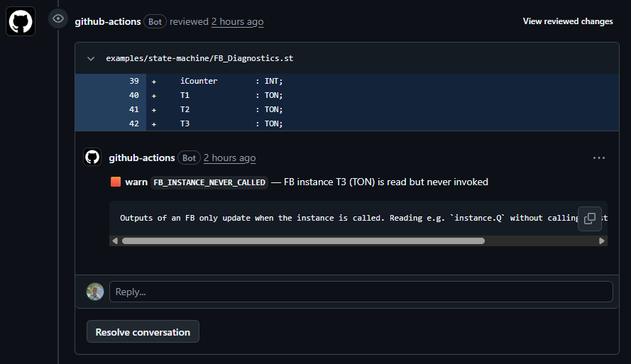This screenshot has width=631, height=364.
Task: Click the code block horizontal scrollbar thumb
Action: tap(303, 241)
